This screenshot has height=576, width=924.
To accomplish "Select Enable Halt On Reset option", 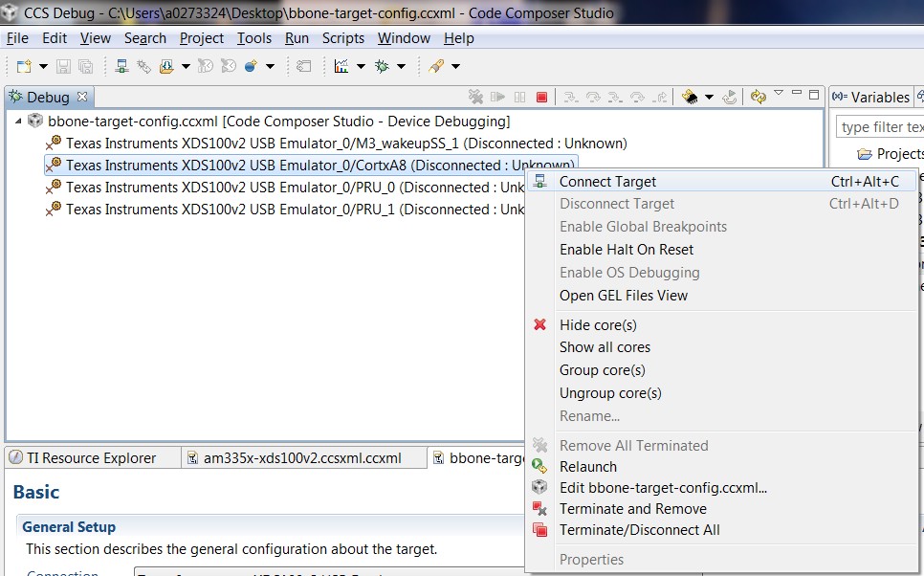I will (626, 250).
